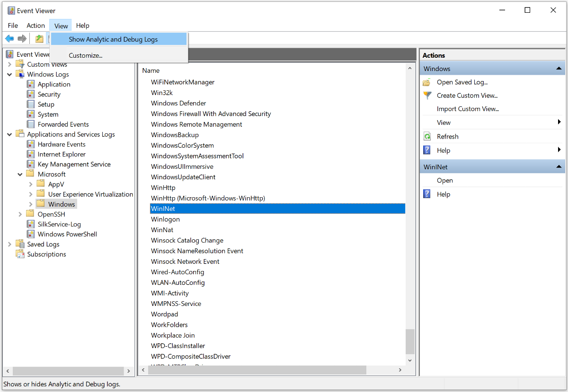Click the Forward arrow in the toolbar
The image size is (568, 392).
22,39
